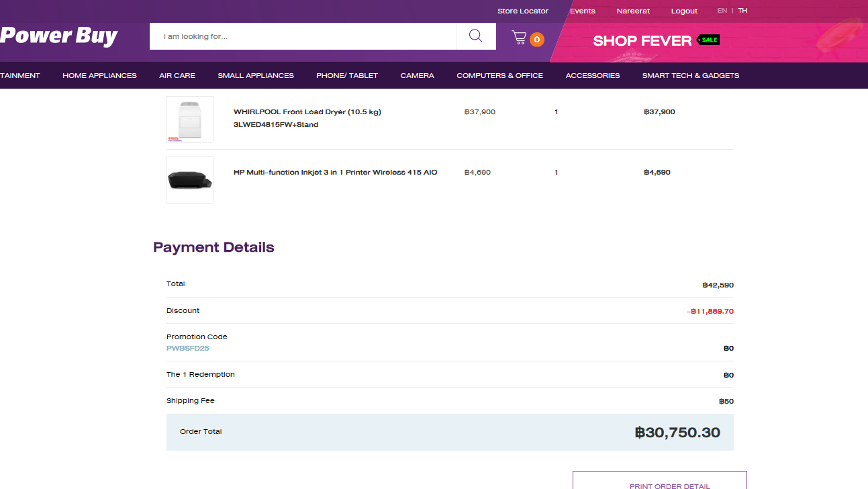Open the Camera menu

coord(418,75)
